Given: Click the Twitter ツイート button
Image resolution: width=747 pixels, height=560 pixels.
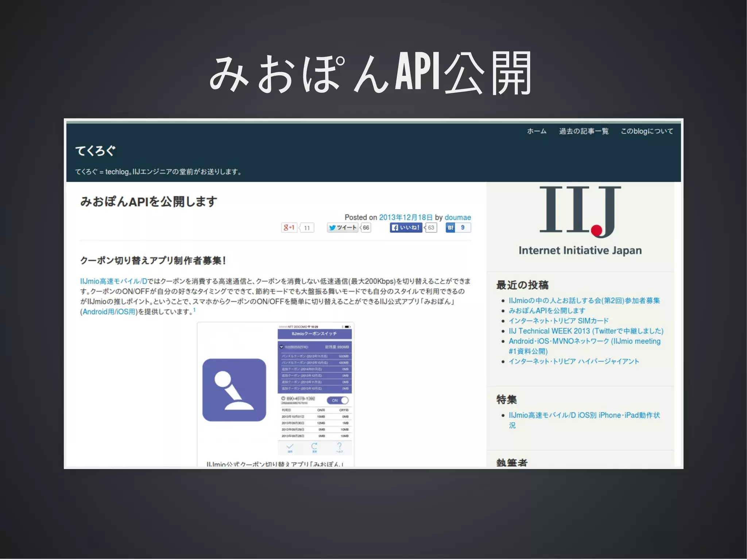Looking at the screenshot, I should click(x=342, y=227).
